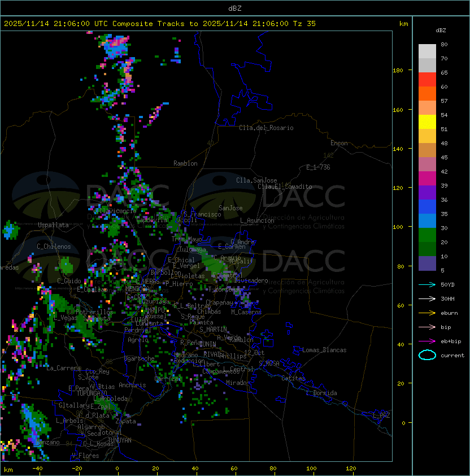470x476 pixels.
Task: Click the yellow eburn arrow symbol in legend
Action: [427, 313]
